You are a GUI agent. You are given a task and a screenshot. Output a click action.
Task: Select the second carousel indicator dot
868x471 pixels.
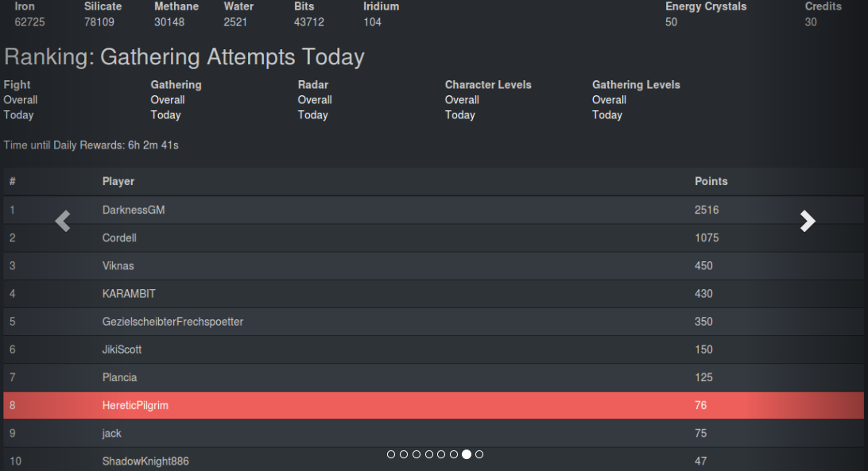coord(404,454)
